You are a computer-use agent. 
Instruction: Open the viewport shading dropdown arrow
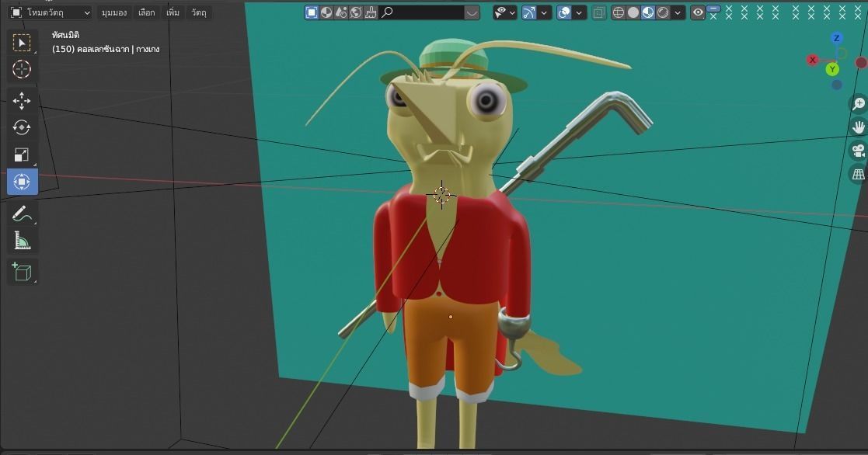pyautogui.click(x=678, y=12)
